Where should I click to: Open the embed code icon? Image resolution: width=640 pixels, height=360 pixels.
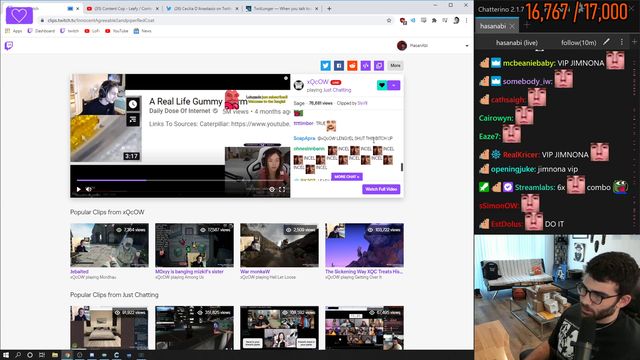pos(365,65)
